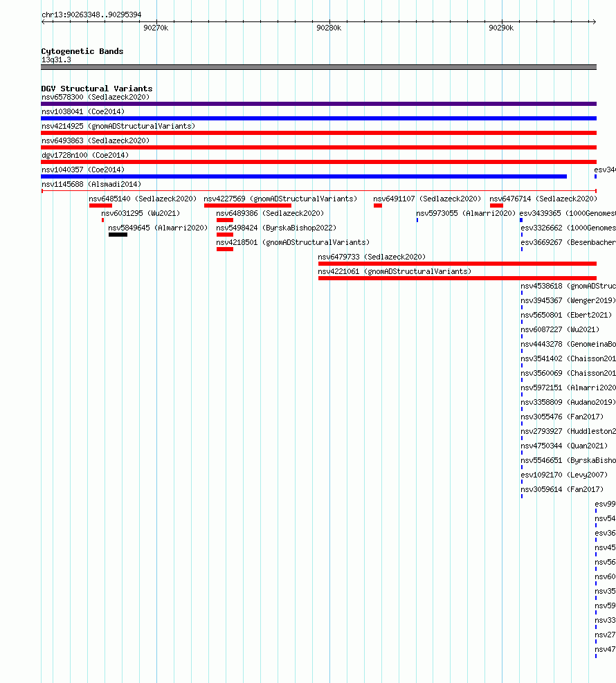Open variant nsv2793927 (Huddleston)
The width and height of the screenshot is (616, 683).
(x=568, y=431)
